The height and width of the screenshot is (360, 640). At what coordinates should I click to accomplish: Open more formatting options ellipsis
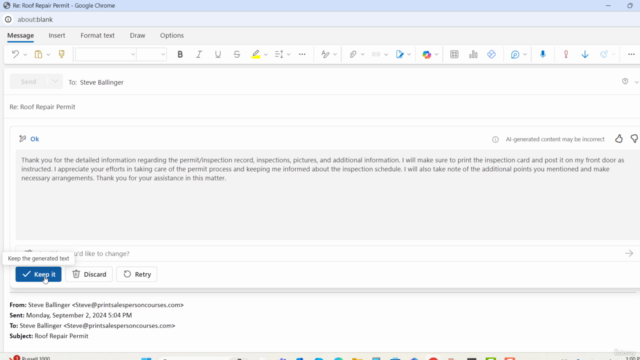click(x=302, y=54)
